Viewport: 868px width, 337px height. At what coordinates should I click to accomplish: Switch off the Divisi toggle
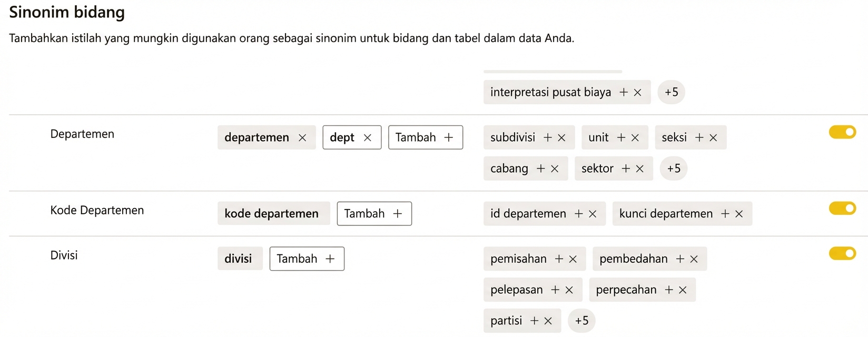(x=842, y=254)
